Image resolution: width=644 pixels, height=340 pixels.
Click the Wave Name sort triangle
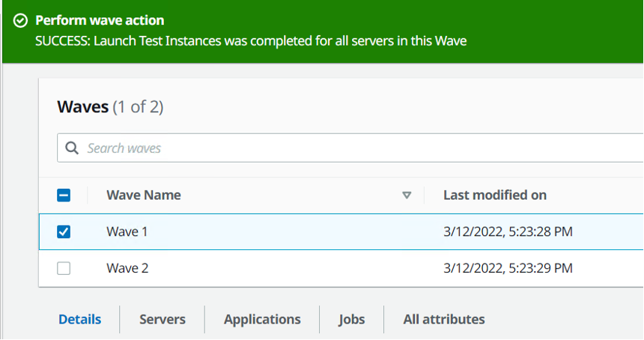tap(407, 195)
